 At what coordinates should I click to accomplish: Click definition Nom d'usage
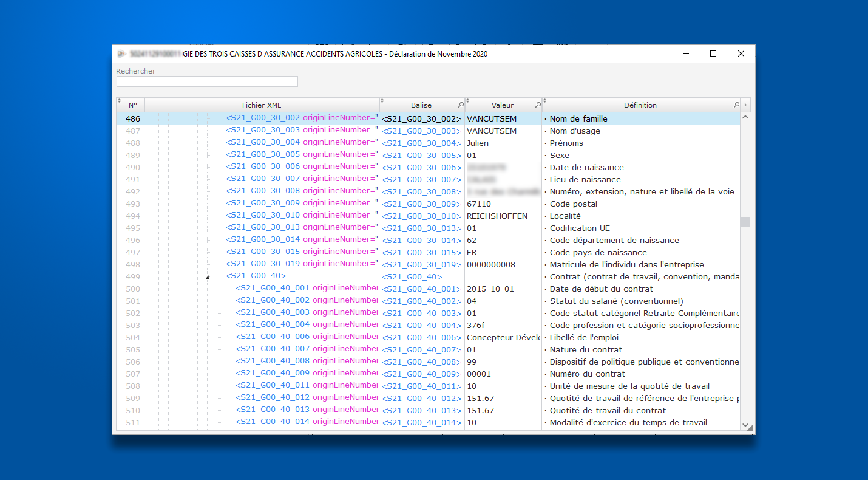pos(575,131)
